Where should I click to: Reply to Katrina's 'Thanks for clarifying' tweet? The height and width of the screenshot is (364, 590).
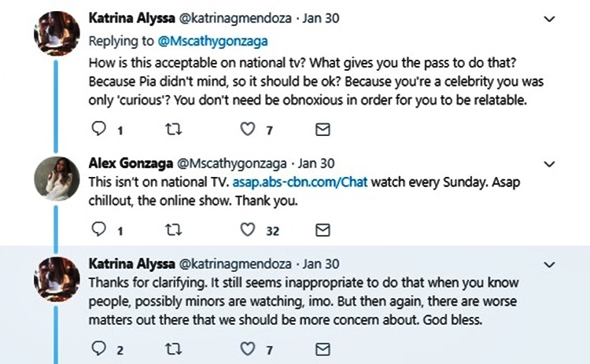tap(98, 348)
